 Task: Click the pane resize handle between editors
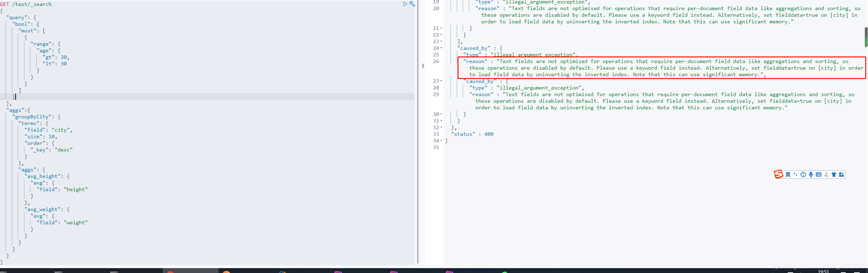pos(423,66)
